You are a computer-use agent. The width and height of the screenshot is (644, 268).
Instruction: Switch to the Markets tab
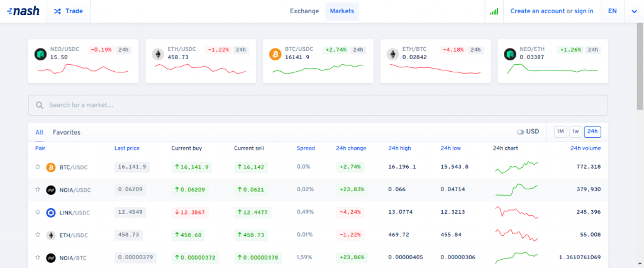(x=341, y=11)
